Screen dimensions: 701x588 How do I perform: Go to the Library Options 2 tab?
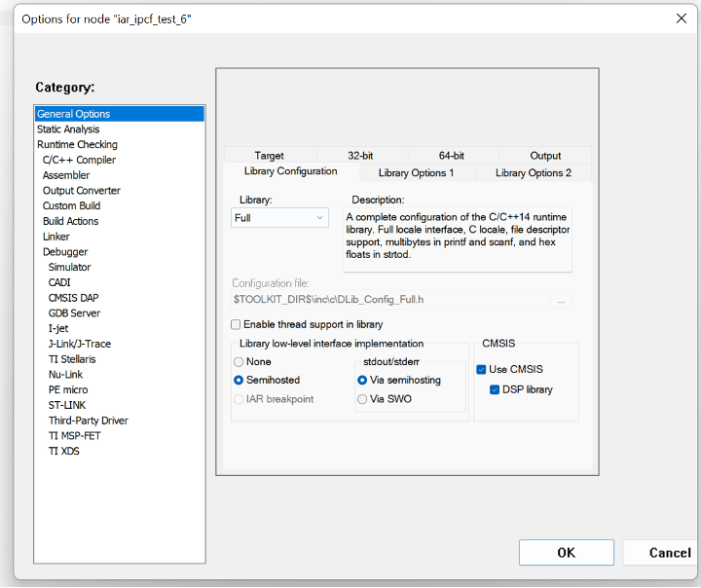533,173
